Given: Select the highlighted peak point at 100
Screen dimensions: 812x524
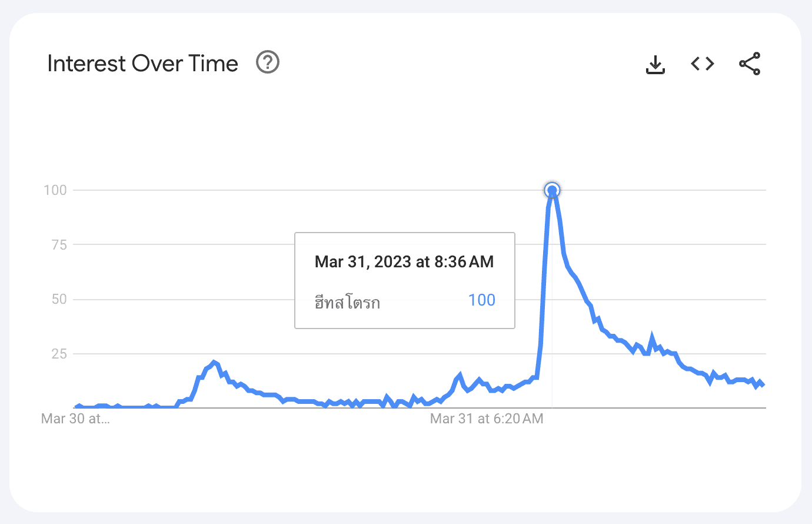Looking at the screenshot, I should pos(552,190).
